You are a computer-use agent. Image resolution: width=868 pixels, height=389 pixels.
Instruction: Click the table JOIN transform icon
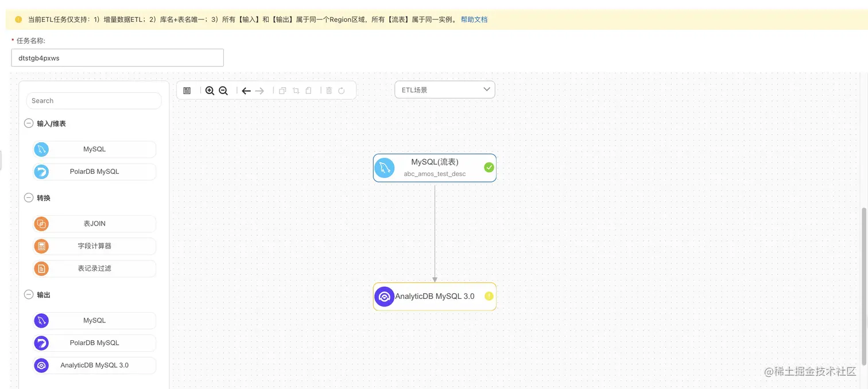click(41, 224)
